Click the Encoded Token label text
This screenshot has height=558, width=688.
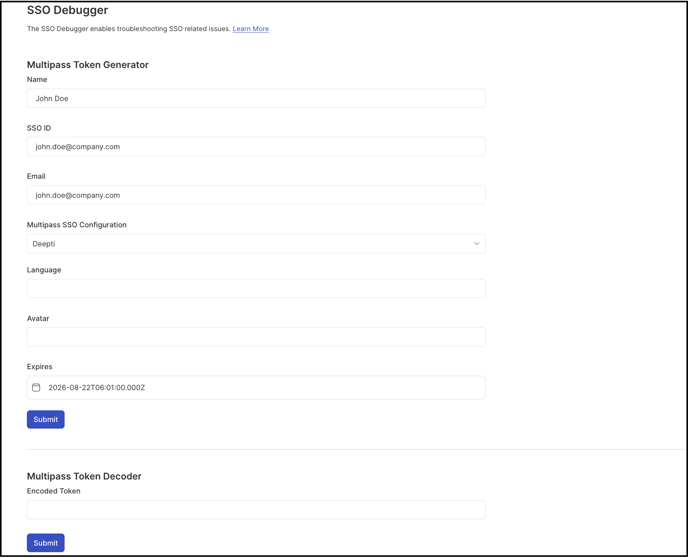point(54,491)
